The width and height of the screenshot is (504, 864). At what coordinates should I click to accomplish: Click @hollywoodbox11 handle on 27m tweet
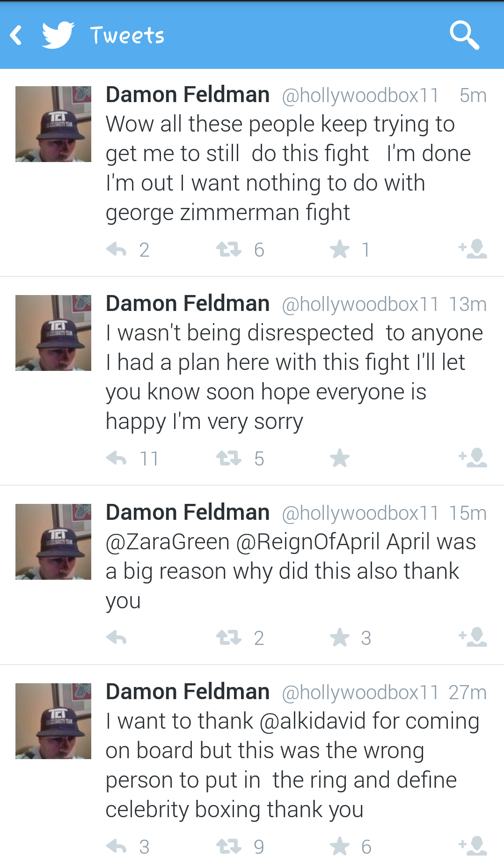point(360,693)
